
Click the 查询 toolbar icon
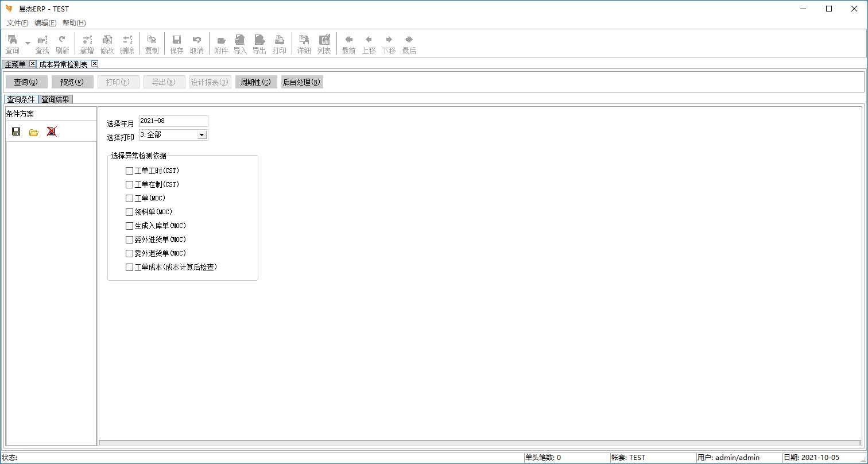coord(12,44)
